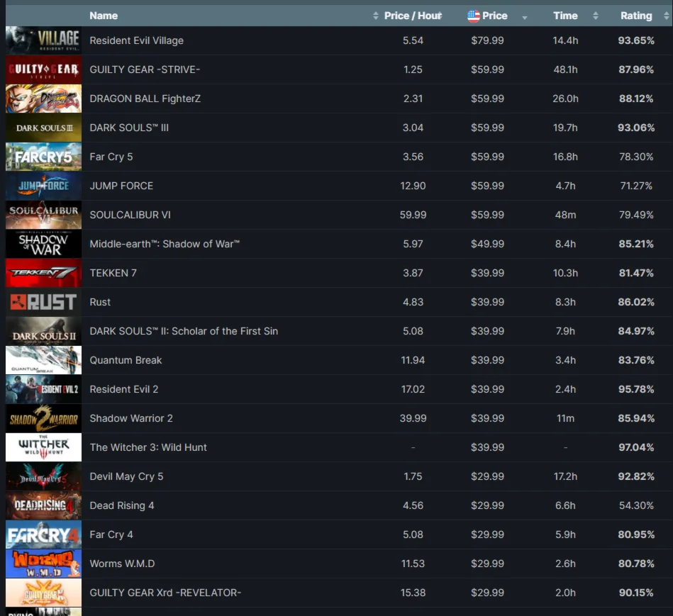The image size is (673, 616).
Task: Select the 95.78% rating cell
Action: (635, 389)
